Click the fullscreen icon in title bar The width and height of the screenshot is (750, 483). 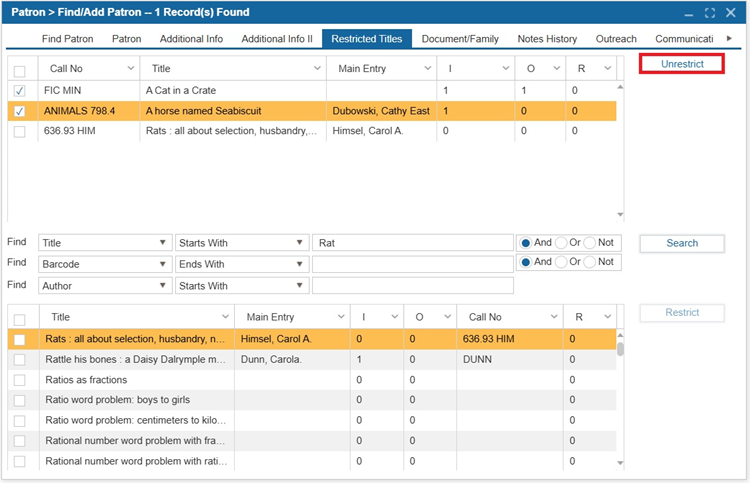[710, 13]
